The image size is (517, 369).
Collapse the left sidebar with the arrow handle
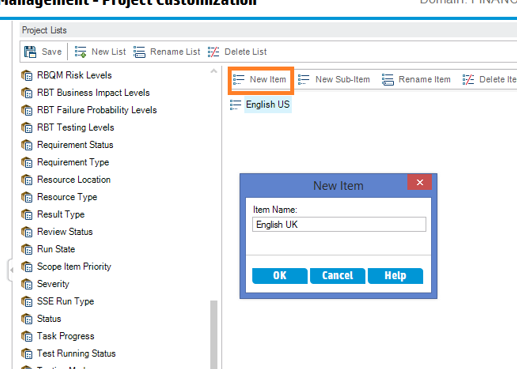11,270
